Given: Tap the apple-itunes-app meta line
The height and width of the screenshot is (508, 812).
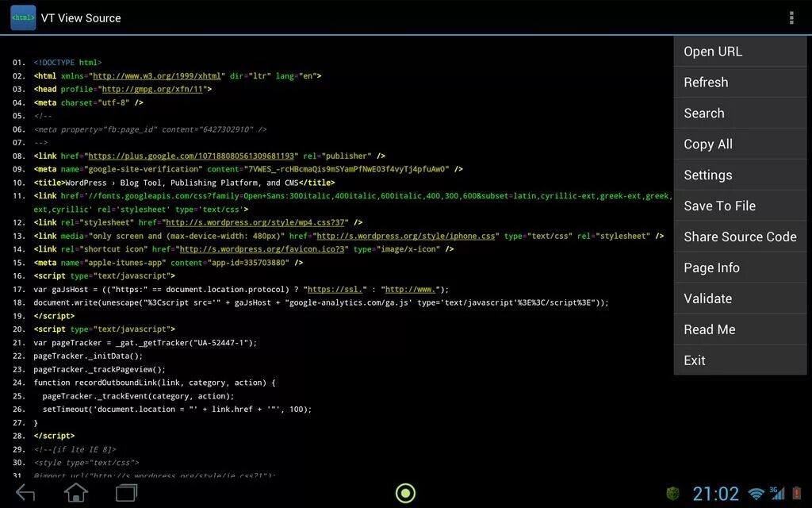Looking at the screenshot, I should coord(168,263).
